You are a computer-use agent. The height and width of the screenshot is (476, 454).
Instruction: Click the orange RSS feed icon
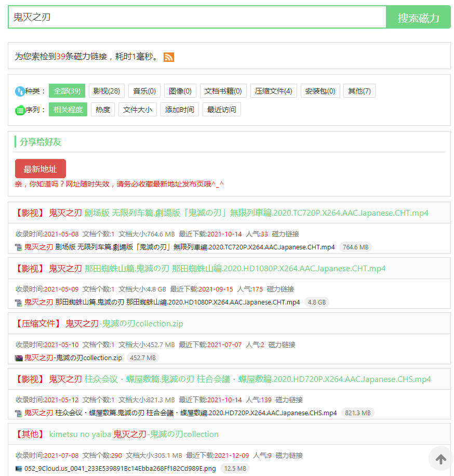pos(169,57)
